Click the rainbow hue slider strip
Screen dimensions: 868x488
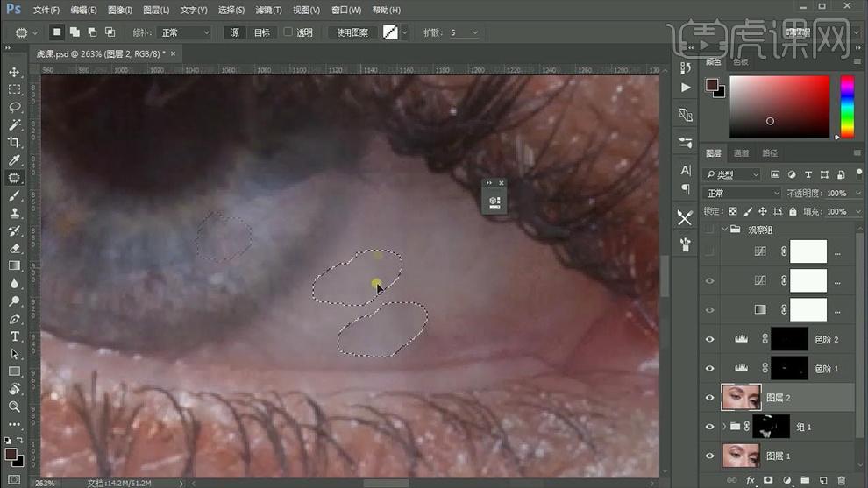(847, 107)
